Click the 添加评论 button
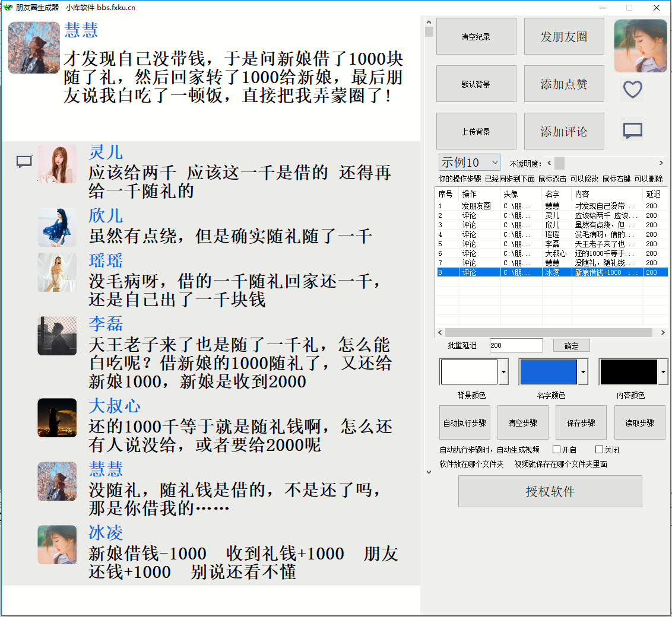The width and height of the screenshot is (672, 617). [x=564, y=131]
